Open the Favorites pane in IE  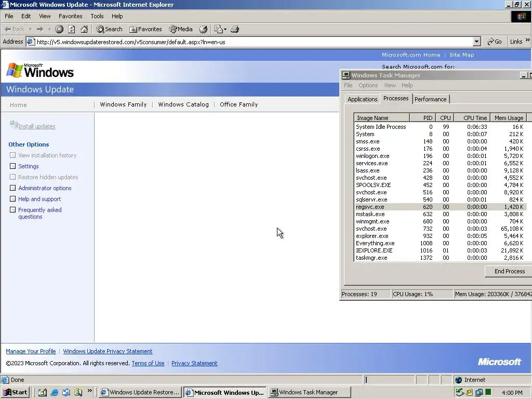[x=145, y=29]
